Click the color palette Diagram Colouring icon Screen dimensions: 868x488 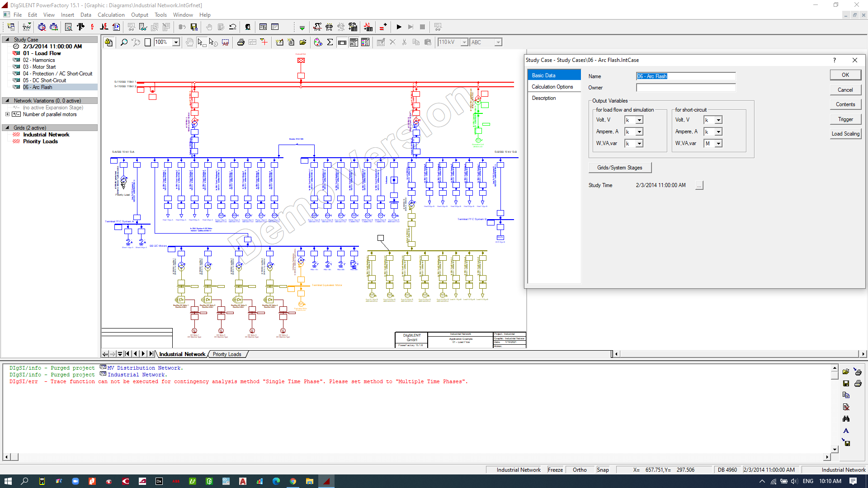(318, 42)
